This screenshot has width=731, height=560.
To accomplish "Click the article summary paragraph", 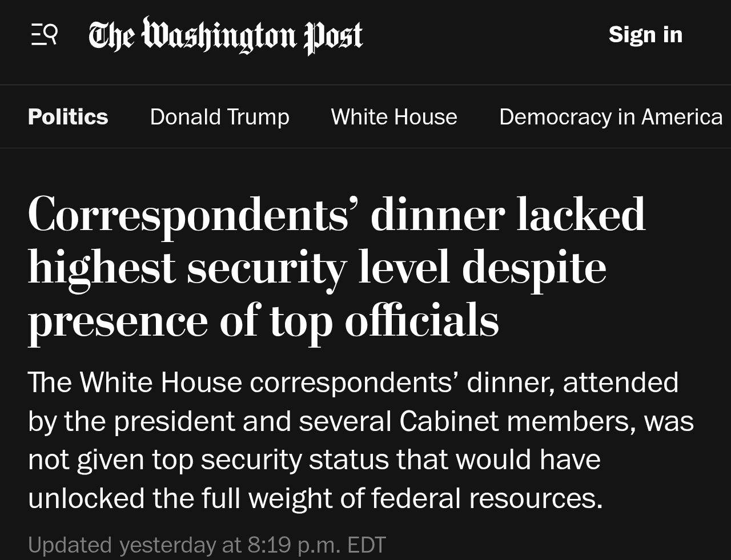I will (x=360, y=440).
